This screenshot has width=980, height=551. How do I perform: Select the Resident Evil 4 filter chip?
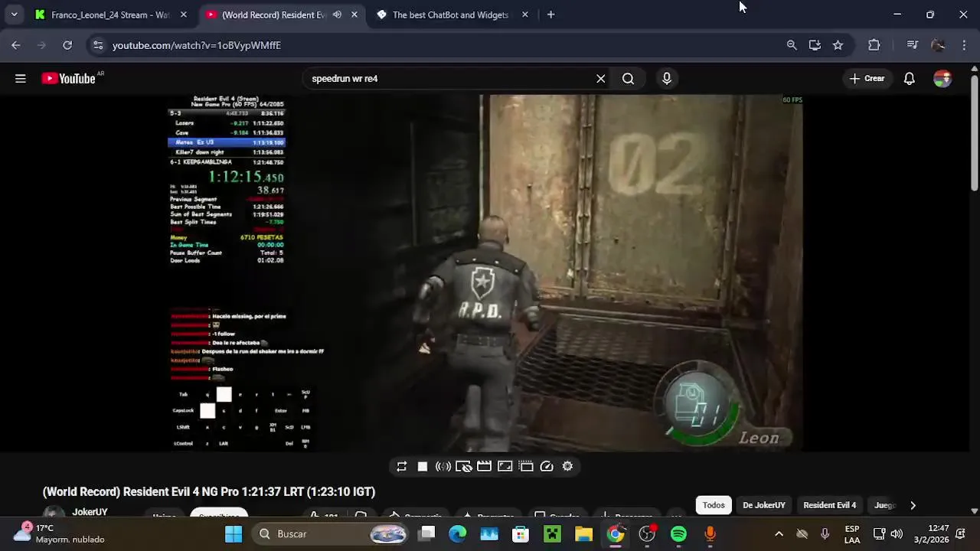(x=830, y=505)
